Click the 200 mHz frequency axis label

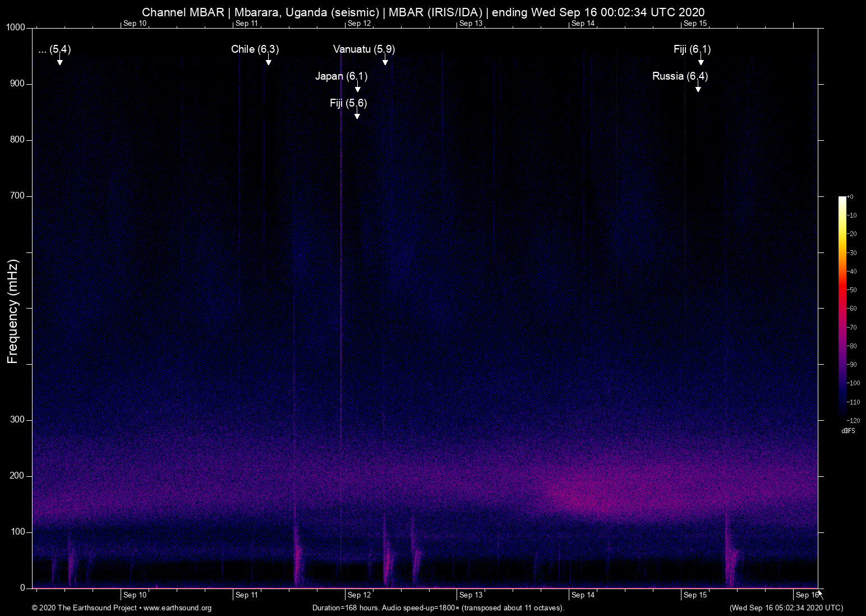(17, 476)
